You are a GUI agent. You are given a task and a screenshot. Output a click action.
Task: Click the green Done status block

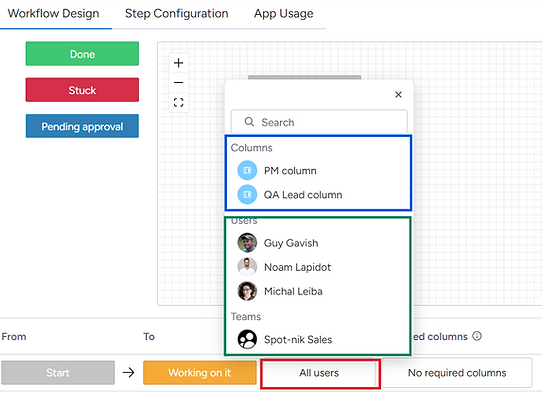click(x=82, y=54)
